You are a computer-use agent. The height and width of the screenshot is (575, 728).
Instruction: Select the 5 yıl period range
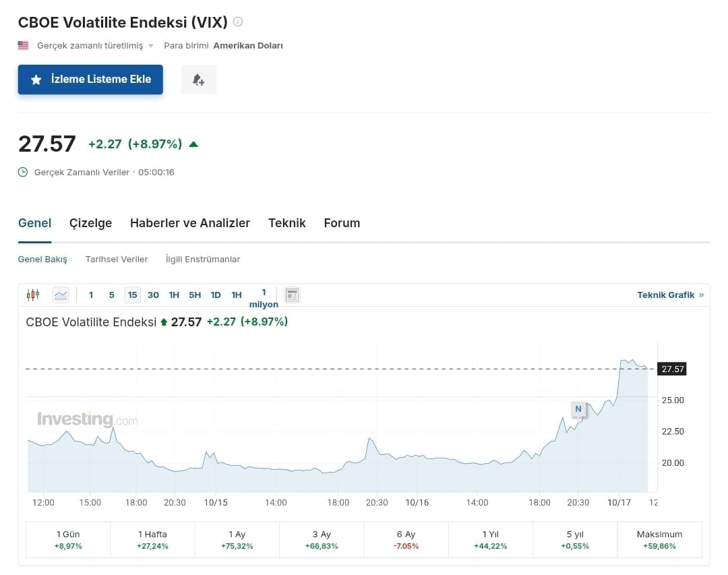pyautogui.click(x=574, y=539)
